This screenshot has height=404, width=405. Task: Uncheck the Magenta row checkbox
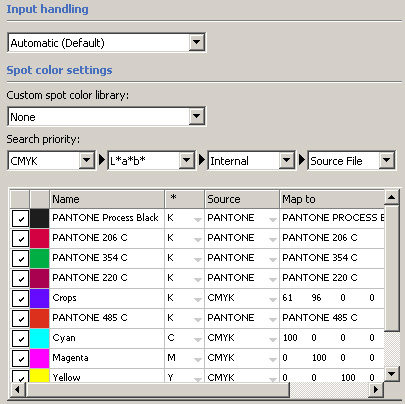20,359
